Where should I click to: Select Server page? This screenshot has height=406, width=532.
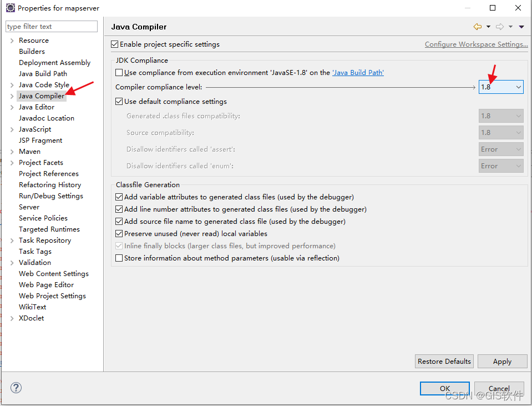pos(29,207)
